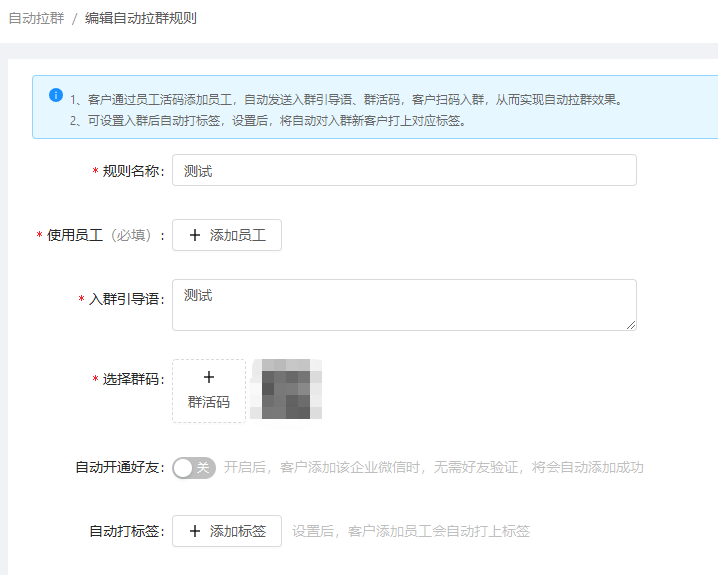Screen dimensions: 718x575
Task: Click the 自动打标签 label
Action: coord(126,531)
